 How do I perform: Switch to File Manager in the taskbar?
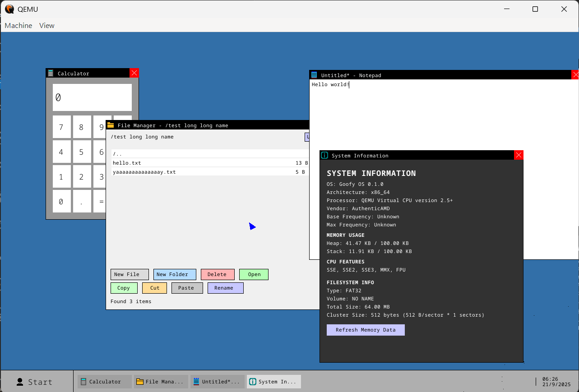pos(161,382)
